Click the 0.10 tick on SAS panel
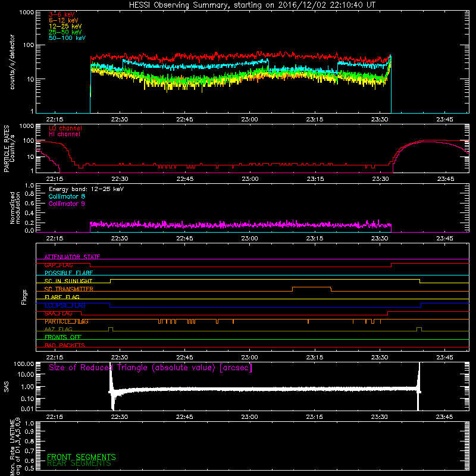 pyautogui.click(x=27, y=399)
